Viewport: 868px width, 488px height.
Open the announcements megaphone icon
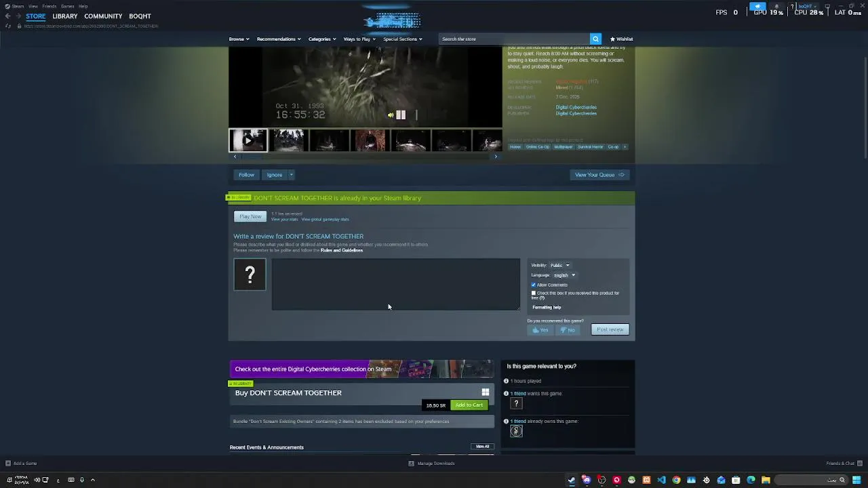757,7
